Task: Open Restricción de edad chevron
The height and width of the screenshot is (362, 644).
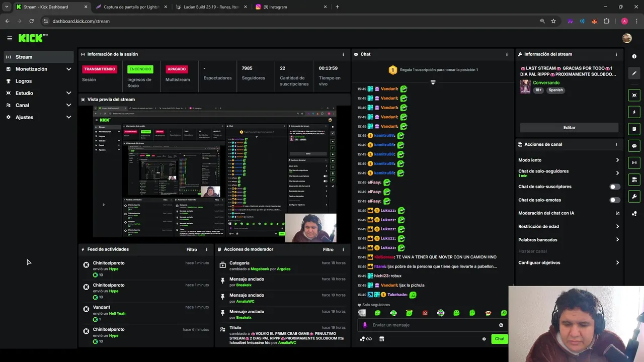Action: (x=617, y=226)
